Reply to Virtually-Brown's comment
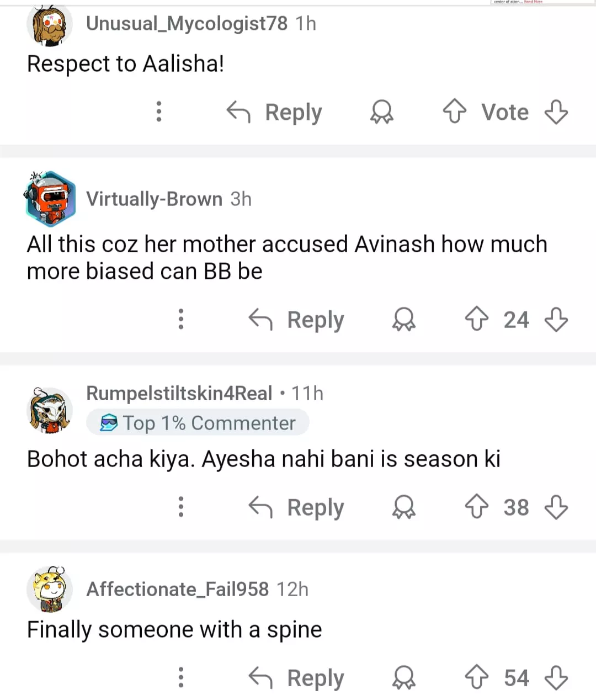Viewport: 596px width, 700px height. (297, 320)
